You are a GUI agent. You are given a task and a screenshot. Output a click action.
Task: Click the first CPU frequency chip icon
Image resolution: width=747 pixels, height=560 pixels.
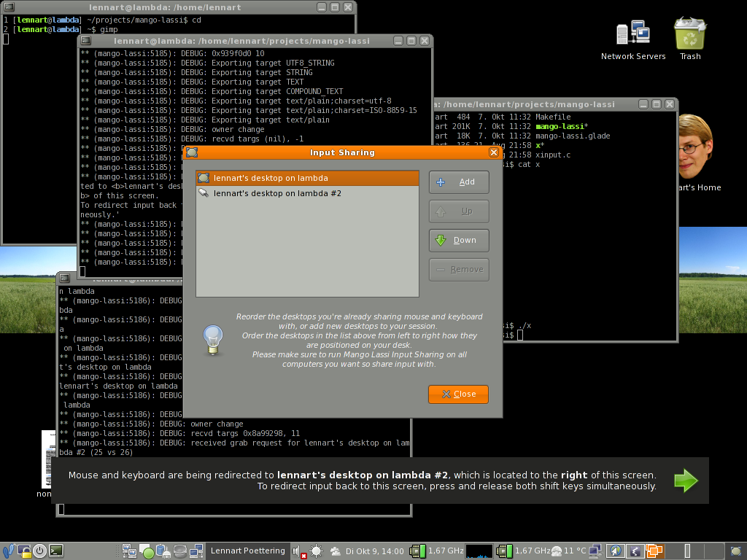417,551
